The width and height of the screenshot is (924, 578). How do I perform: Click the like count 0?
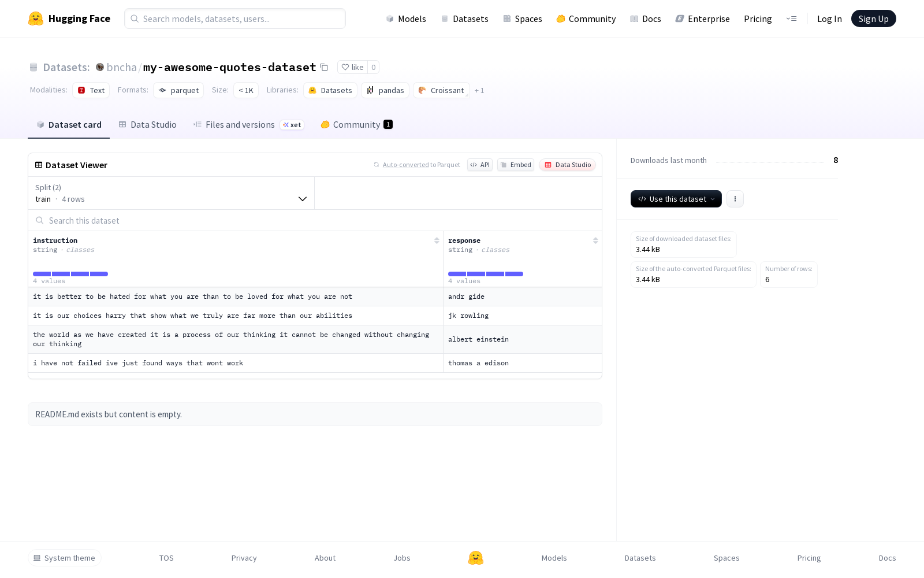click(x=374, y=67)
